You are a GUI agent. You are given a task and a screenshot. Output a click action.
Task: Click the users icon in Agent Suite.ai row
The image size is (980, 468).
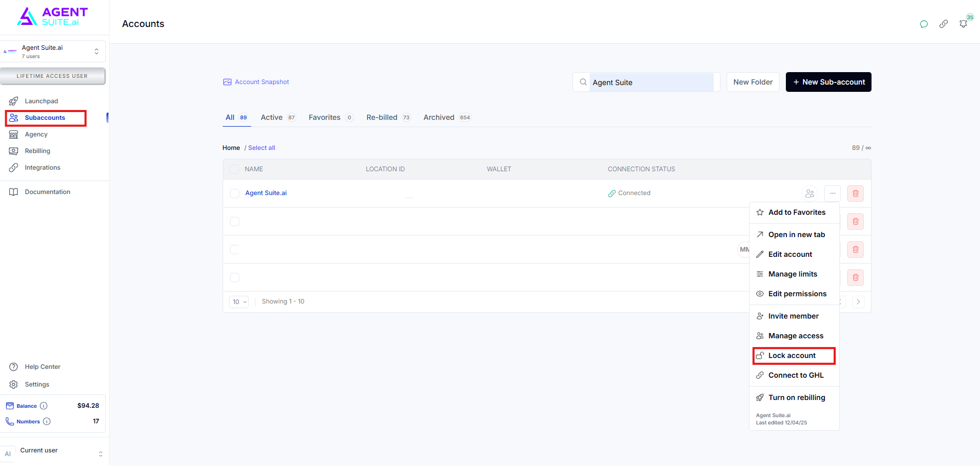tap(810, 194)
